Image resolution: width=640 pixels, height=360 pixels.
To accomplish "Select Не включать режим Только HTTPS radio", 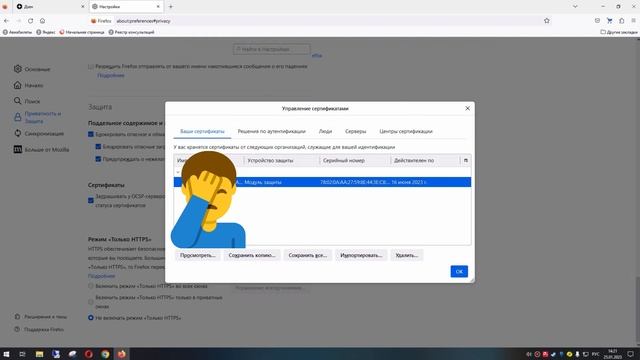I will coord(91,318).
